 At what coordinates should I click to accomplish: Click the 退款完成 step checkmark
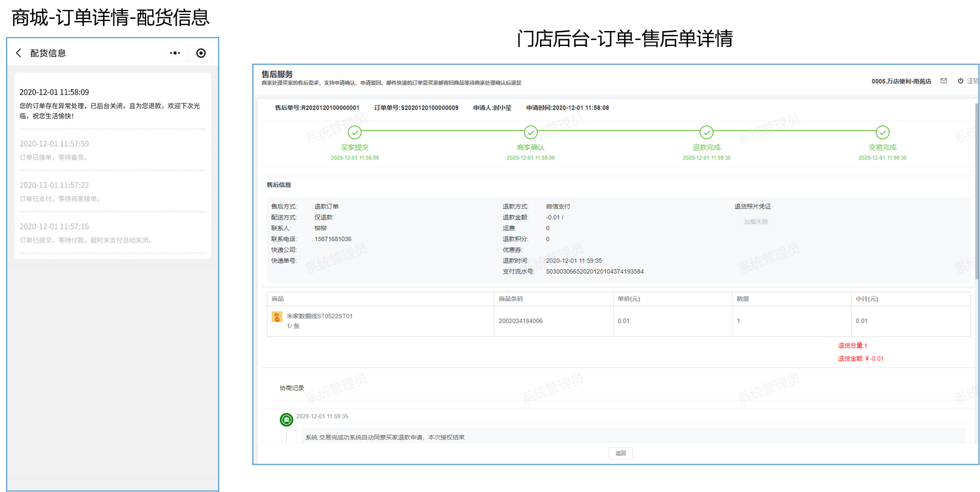click(x=707, y=132)
